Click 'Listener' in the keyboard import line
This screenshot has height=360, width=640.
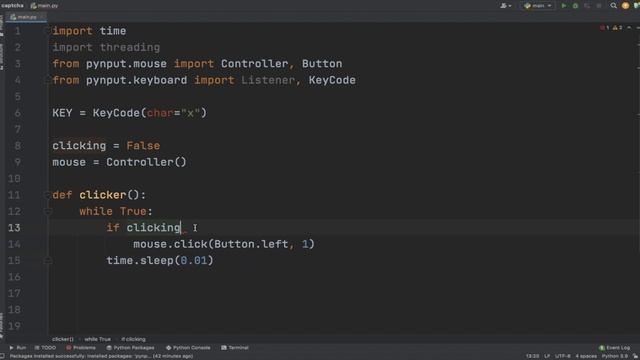click(x=267, y=80)
